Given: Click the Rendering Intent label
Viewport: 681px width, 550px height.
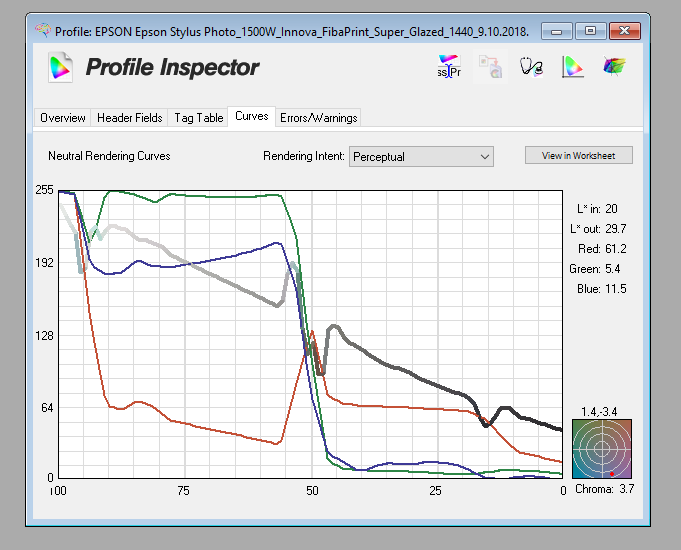Looking at the screenshot, I should tap(304, 156).
